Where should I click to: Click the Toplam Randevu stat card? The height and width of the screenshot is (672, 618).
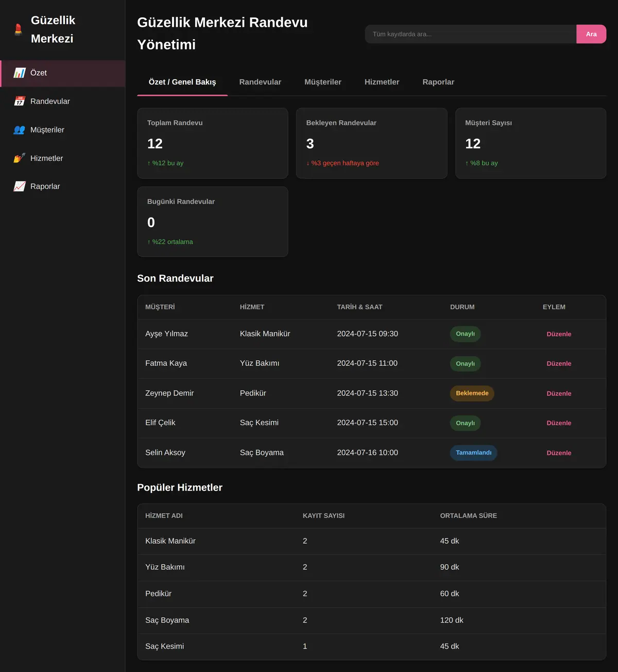coord(213,143)
